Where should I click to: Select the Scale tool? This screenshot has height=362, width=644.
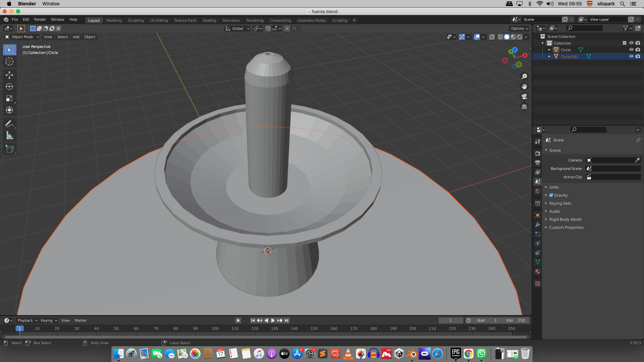pos(9,98)
